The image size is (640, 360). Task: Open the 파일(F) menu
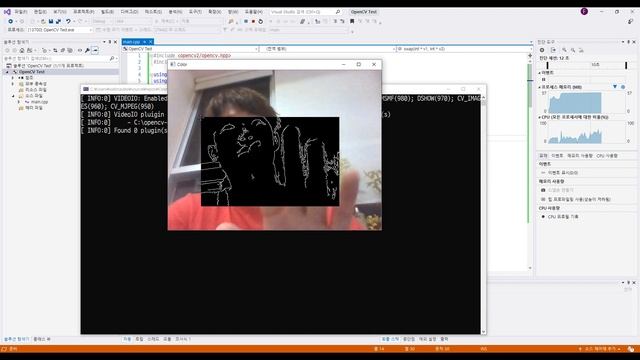tap(20, 12)
